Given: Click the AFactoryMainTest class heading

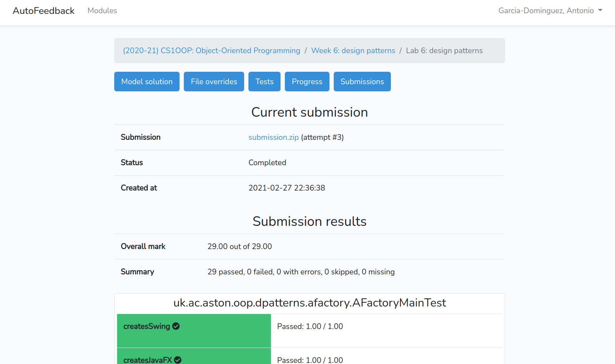Looking at the screenshot, I should (x=309, y=303).
